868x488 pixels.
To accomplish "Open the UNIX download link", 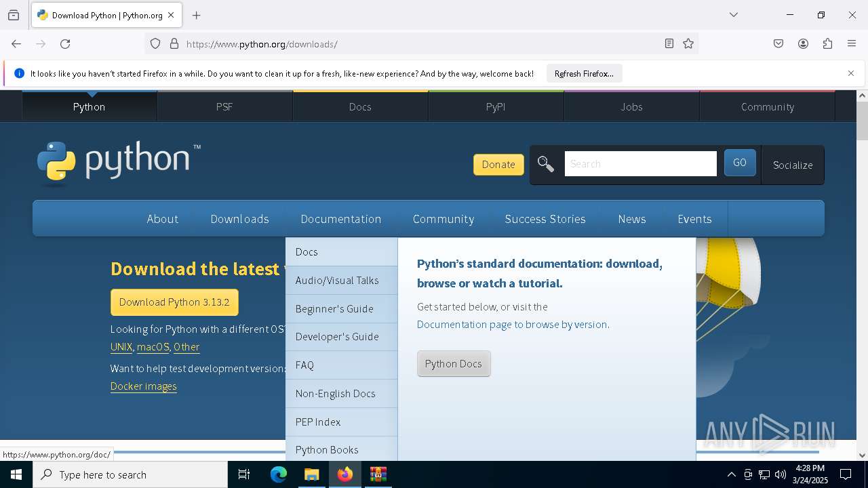I will click(121, 347).
